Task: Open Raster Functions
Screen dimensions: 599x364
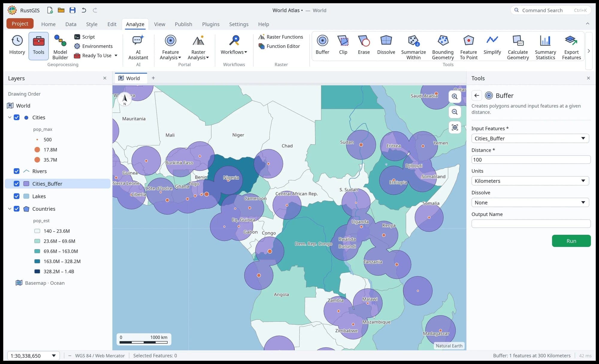Action: coord(281,37)
